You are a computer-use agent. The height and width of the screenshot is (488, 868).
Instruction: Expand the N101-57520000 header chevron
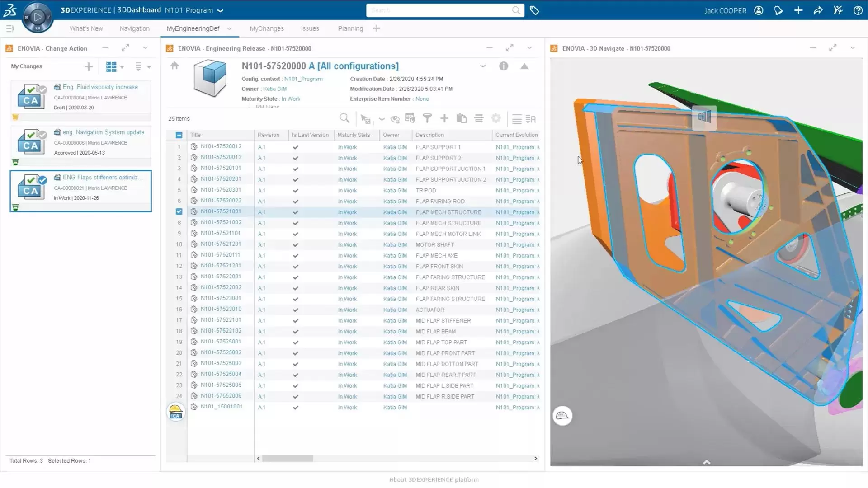pyautogui.click(x=483, y=66)
